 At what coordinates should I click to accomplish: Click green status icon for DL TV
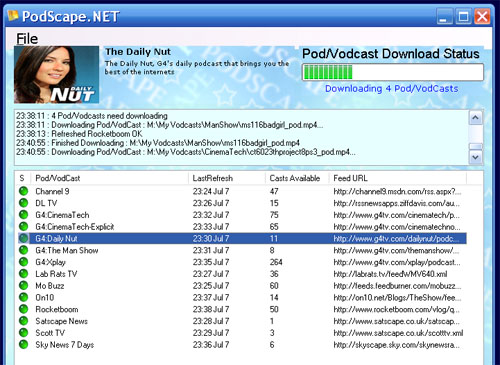pos(23,203)
